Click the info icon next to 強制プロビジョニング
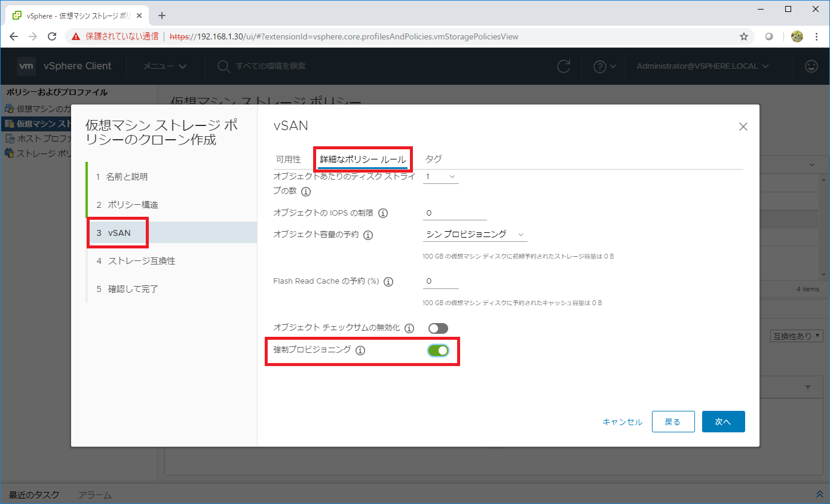The height and width of the screenshot is (504, 830). [x=360, y=351]
